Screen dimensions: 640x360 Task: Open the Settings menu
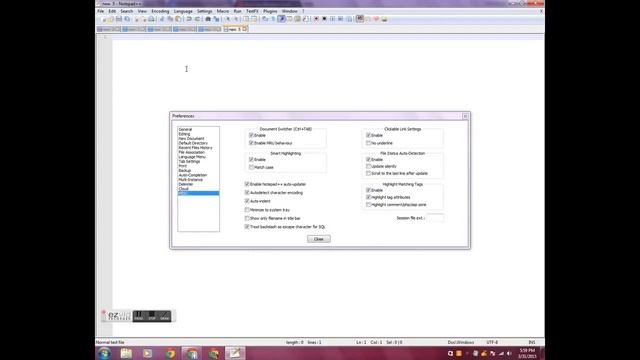point(204,11)
